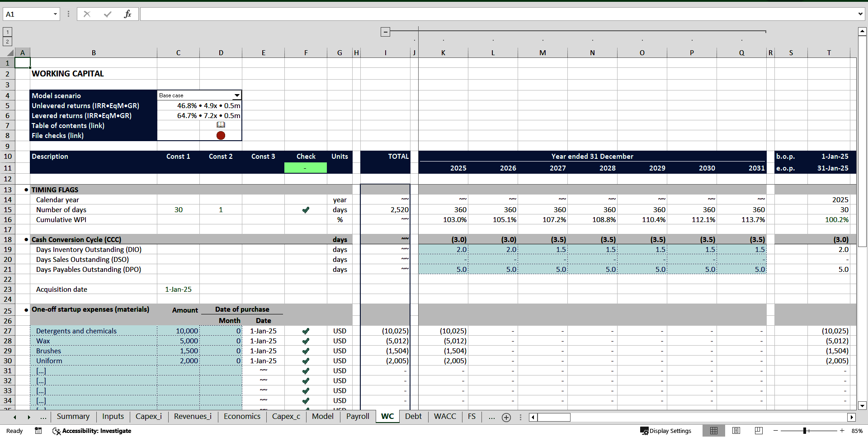Click the New Sheet plus icon

506,417
